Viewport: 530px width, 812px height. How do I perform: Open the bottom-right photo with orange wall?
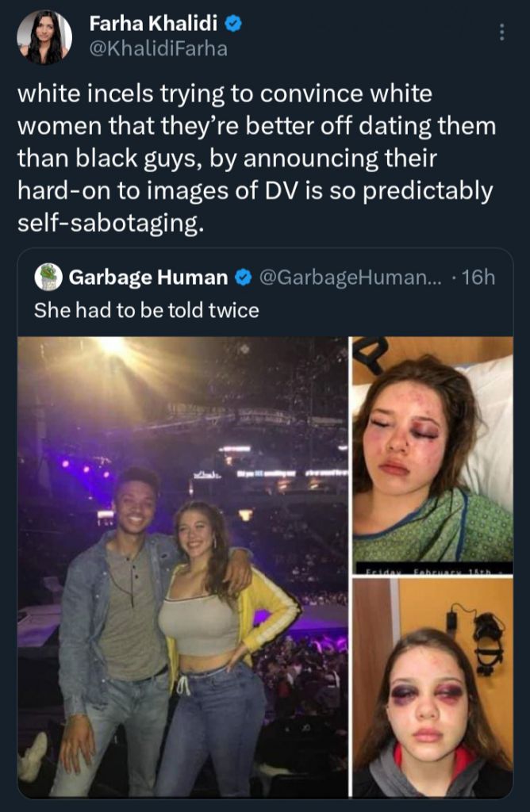(432, 687)
